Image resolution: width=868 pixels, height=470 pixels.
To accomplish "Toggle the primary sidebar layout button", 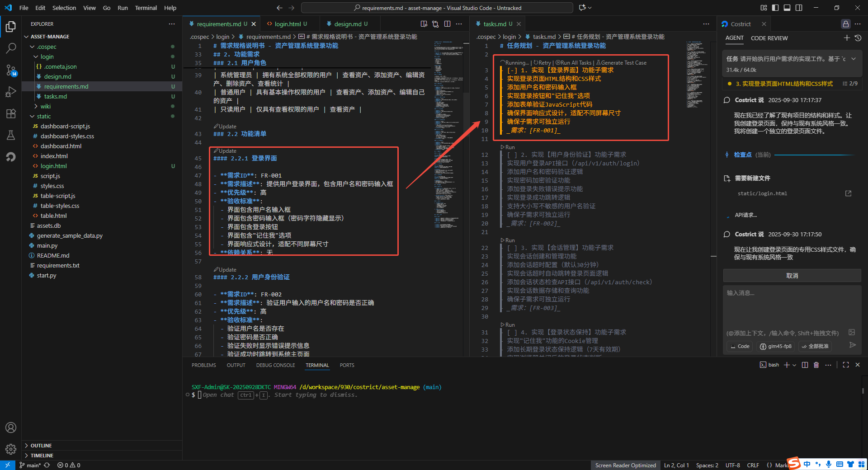I will point(775,8).
